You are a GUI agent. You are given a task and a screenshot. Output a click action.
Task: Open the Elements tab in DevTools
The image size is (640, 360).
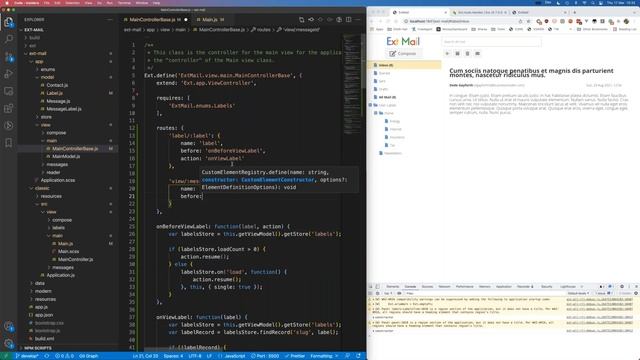pos(392,287)
